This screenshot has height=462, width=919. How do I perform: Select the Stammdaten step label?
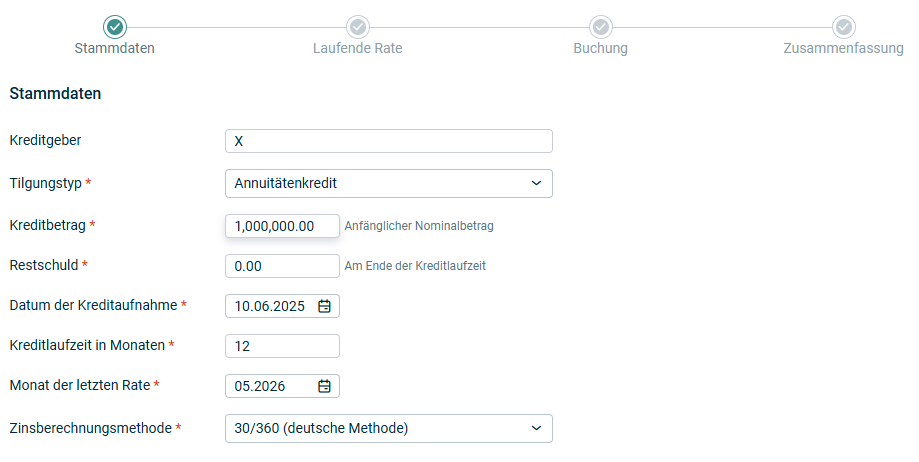[115, 48]
